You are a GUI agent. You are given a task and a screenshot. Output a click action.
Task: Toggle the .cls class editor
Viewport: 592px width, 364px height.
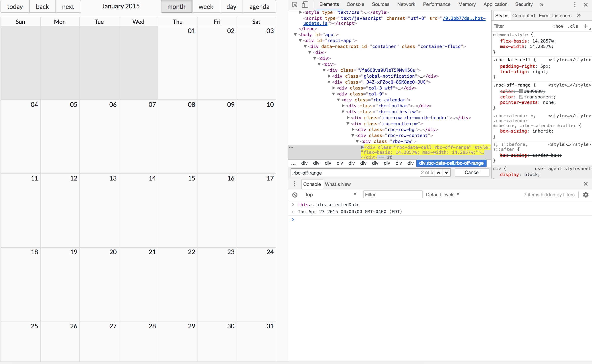click(x=573, y=26)
